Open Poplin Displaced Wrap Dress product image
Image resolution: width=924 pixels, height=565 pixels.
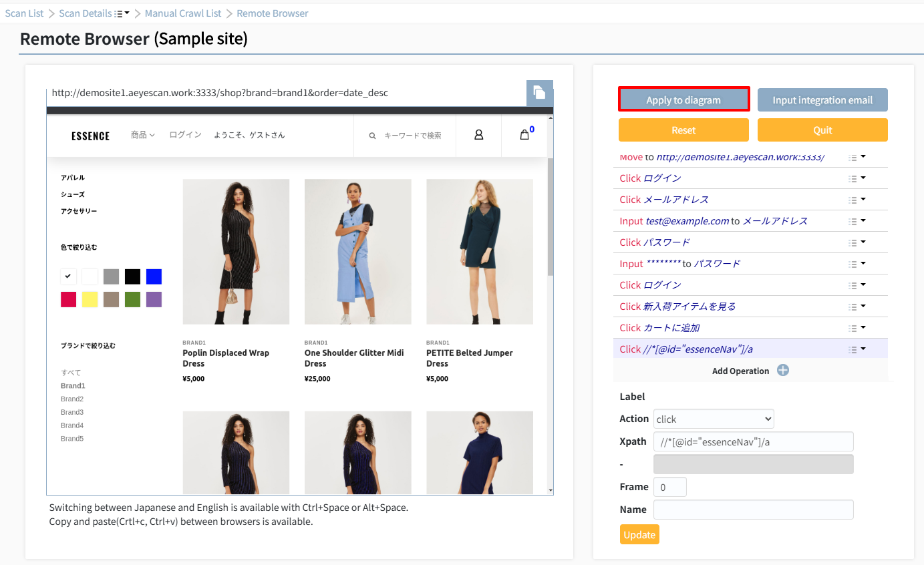point(236,252)
